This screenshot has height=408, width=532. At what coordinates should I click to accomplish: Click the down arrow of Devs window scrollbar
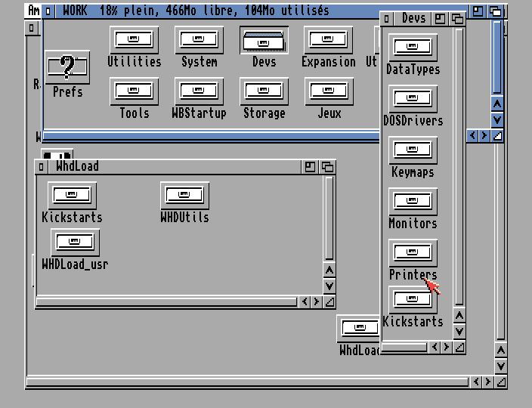[x=459, y=332]
